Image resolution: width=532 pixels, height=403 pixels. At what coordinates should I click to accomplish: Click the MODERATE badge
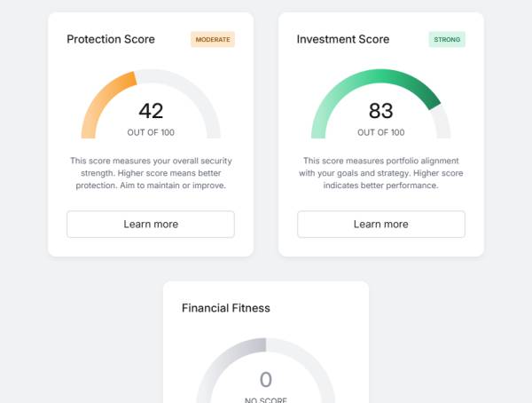tap(213, 39)
